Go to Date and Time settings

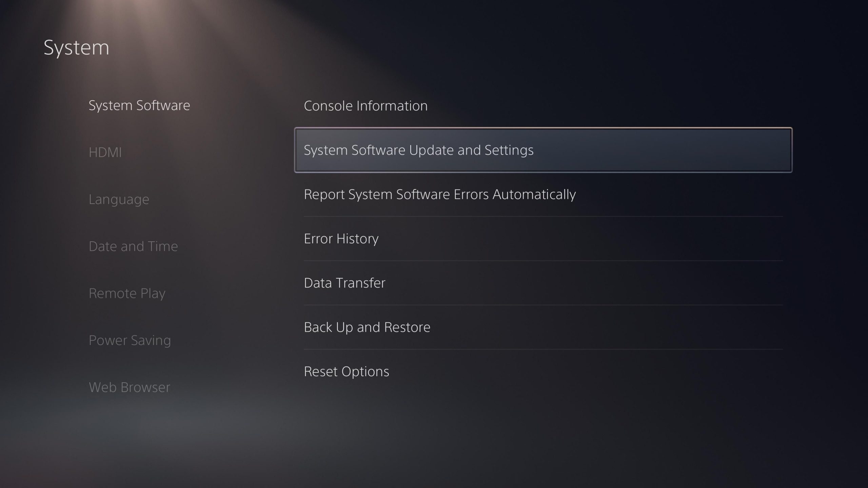pos(133,246)
